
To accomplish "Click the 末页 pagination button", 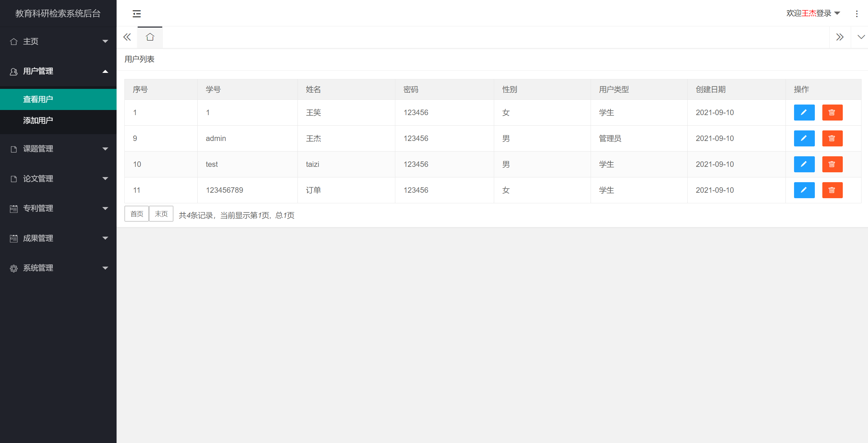I will [x=161, y=214].
